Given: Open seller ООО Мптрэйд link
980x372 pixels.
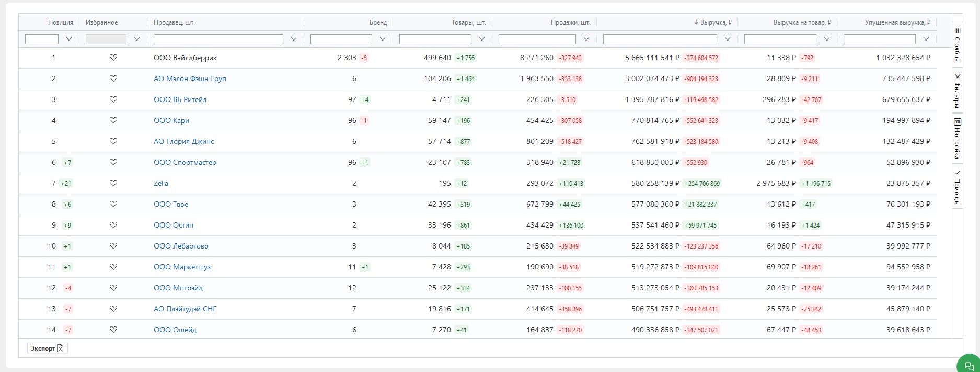Looking at the screenshot, I should pos(178,288).
